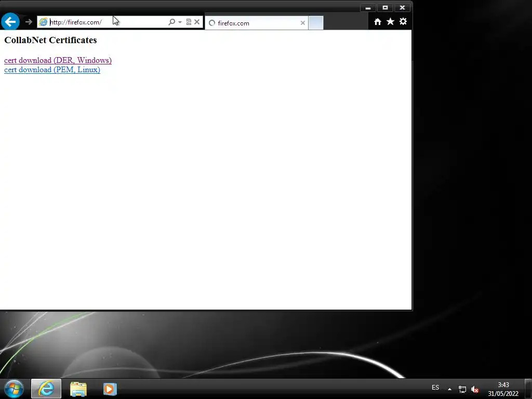Image resolution: width=532 pixels, height=399 pixels.
Task: Select the firefox.com tab
Action: [256, 23]
